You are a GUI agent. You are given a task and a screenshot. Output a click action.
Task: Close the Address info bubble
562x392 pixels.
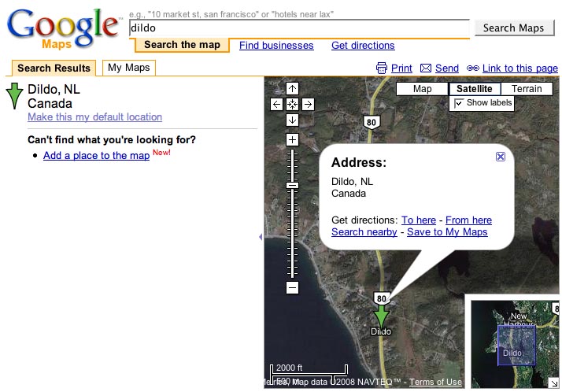click(501, 157)
